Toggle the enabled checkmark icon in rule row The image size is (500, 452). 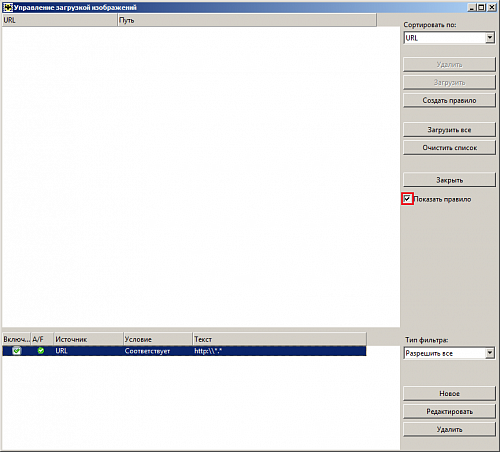16,351
